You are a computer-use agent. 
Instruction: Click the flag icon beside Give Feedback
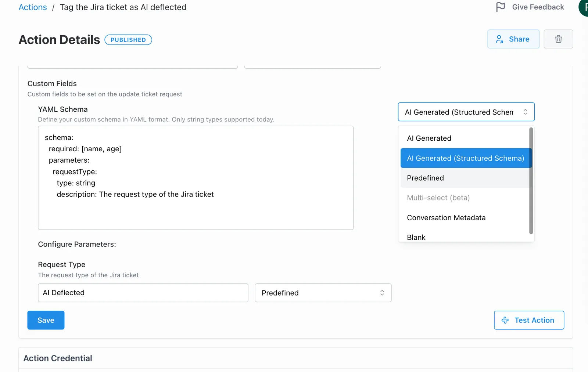(501, 7)
